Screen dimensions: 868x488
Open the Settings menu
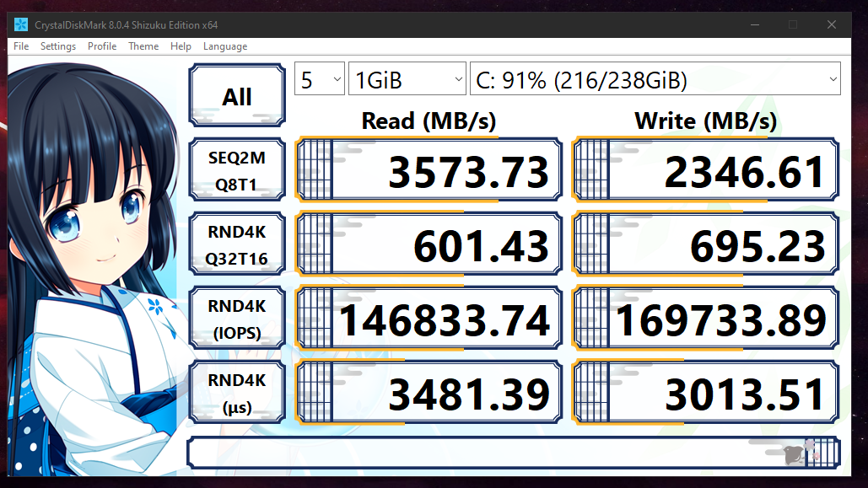(x=57, y=46)
